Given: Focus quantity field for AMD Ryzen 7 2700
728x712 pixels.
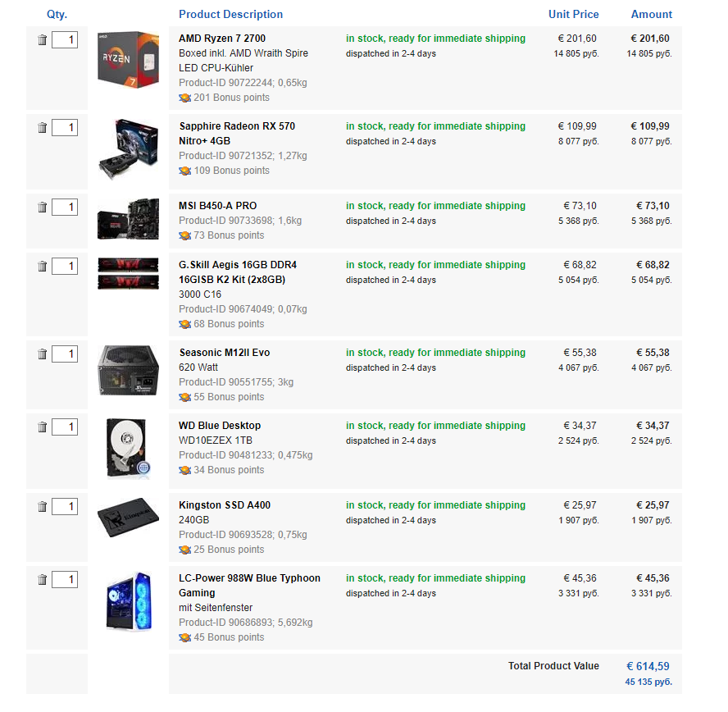Looking at the screenshot, I should pos(65,40).
